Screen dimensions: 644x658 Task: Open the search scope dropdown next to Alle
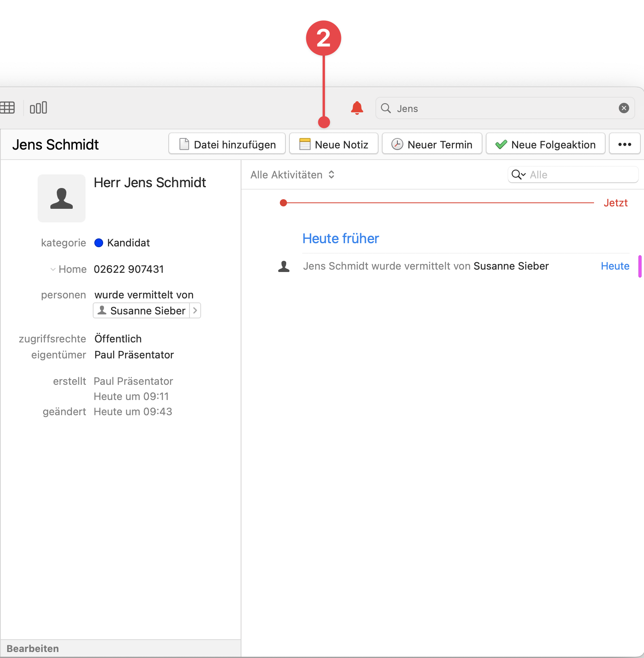[518, 174]
